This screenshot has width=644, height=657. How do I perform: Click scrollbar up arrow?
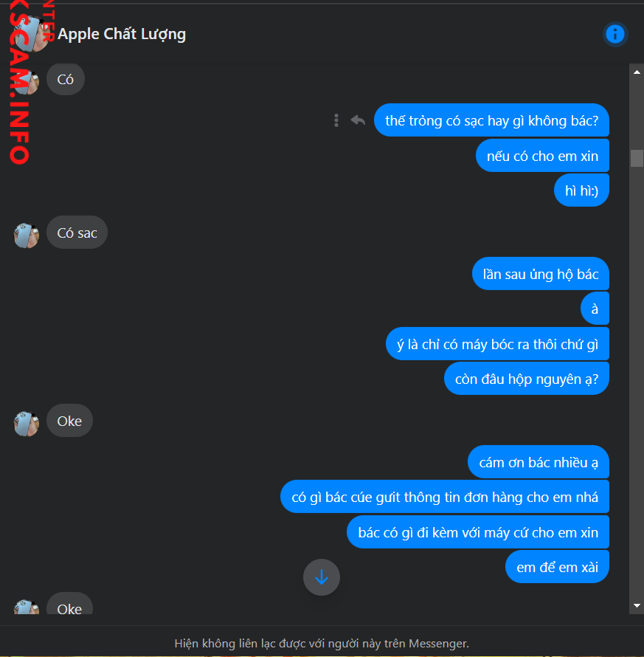tap(637, 72)
